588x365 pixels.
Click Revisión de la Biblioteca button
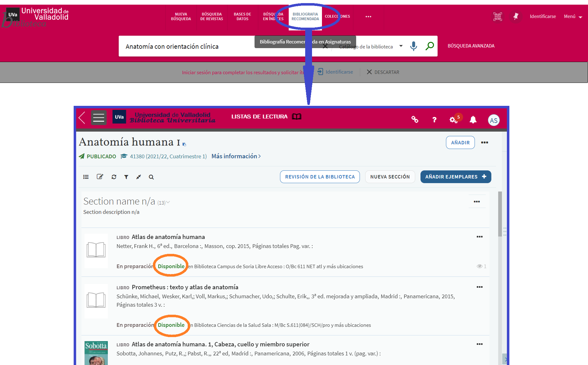[320, 177]
